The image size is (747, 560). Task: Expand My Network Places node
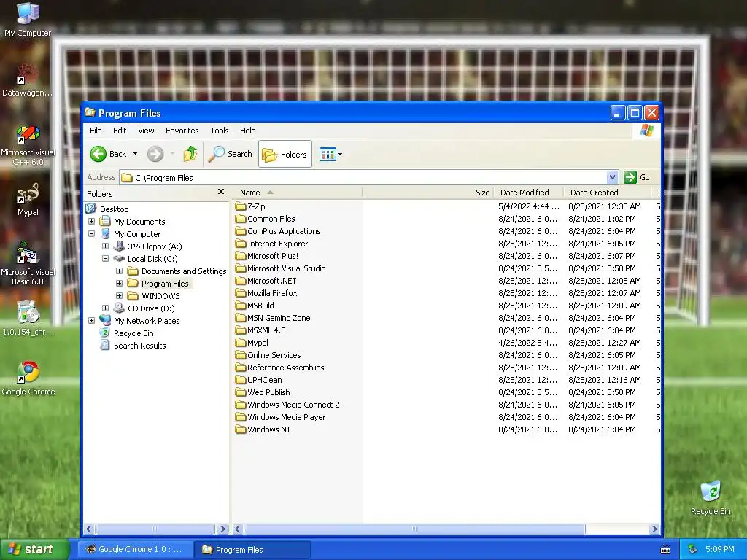[x=91, y=321]
